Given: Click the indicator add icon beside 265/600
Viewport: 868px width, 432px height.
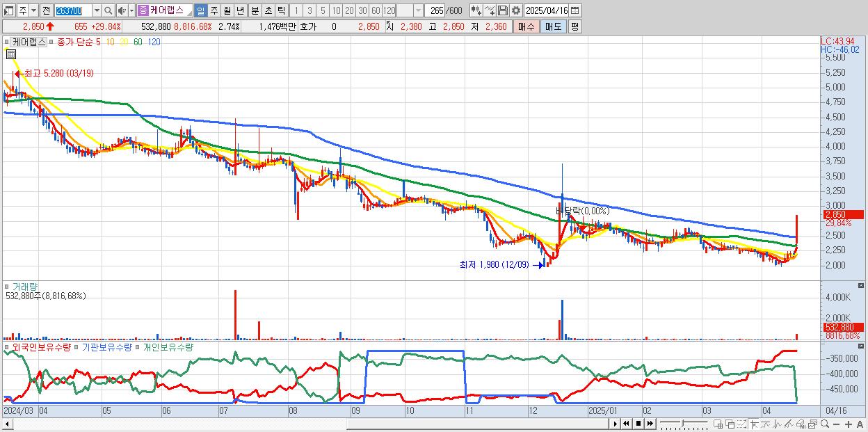Looking at the screenshot, I should 476,10.
